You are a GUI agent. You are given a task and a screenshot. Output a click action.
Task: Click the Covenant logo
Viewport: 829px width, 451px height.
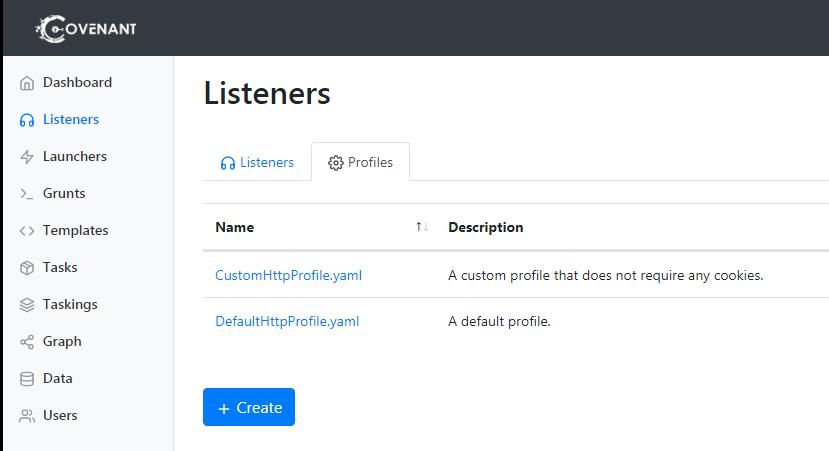pos(86,29)
